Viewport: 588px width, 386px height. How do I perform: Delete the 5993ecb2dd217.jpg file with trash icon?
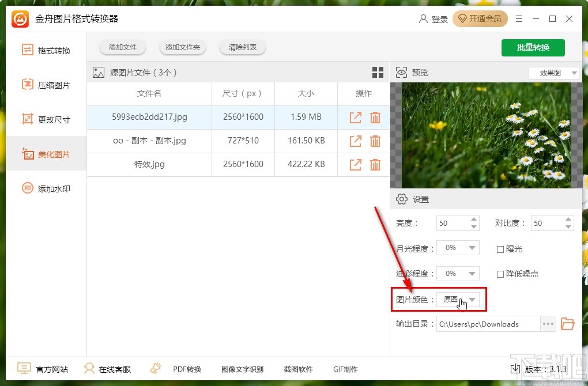tap(375, 118)
